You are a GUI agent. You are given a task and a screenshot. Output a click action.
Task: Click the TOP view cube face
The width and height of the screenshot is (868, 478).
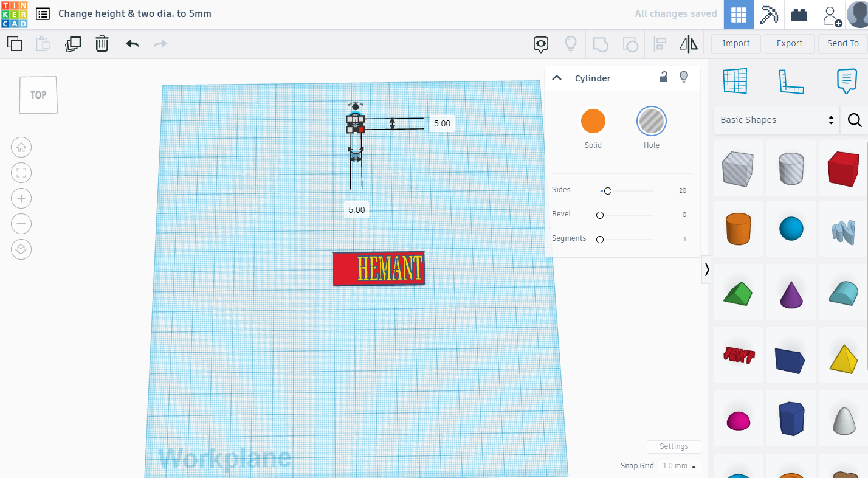click(x=38, y=95)
